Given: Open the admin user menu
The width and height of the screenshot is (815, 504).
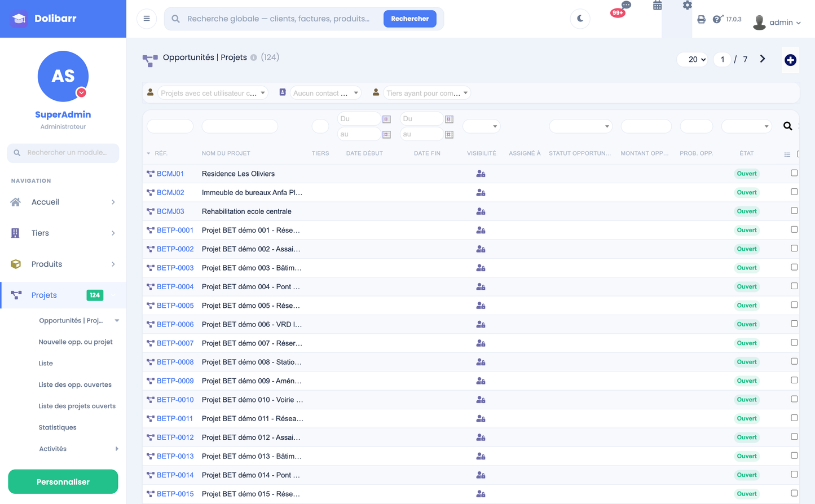Looking at the screenshot, I should pos(777,22).
